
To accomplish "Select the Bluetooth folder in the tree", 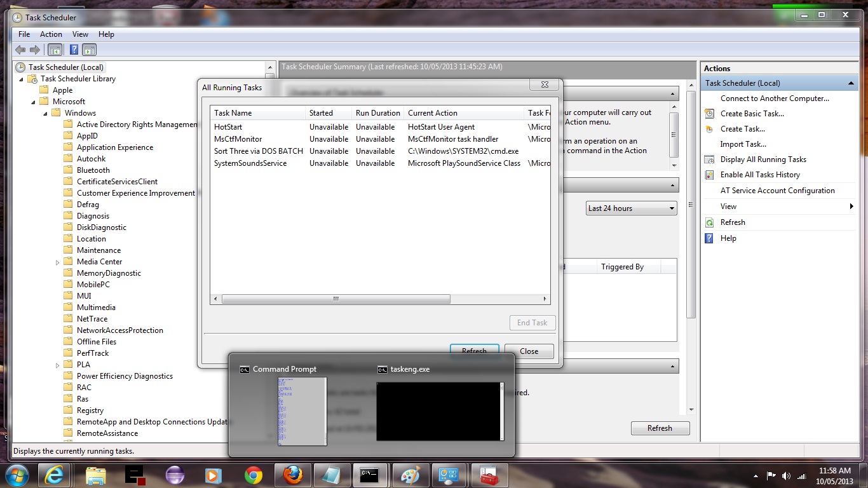I will (x=93, y=170).
